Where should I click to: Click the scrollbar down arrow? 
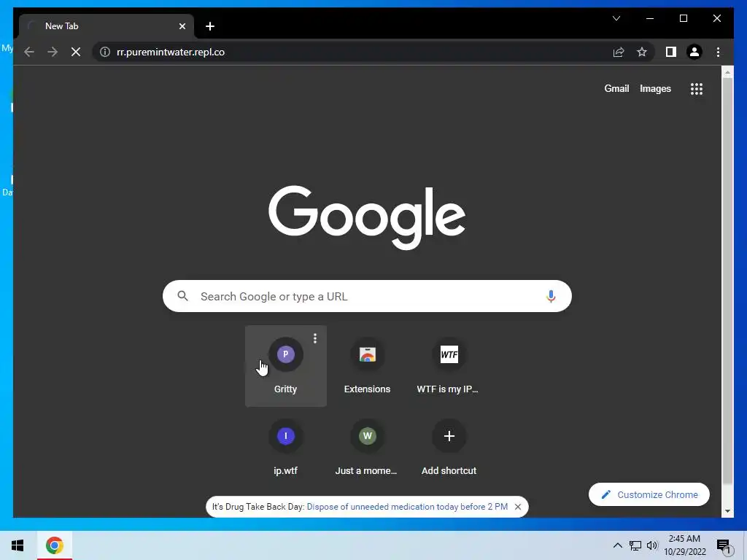727,511
